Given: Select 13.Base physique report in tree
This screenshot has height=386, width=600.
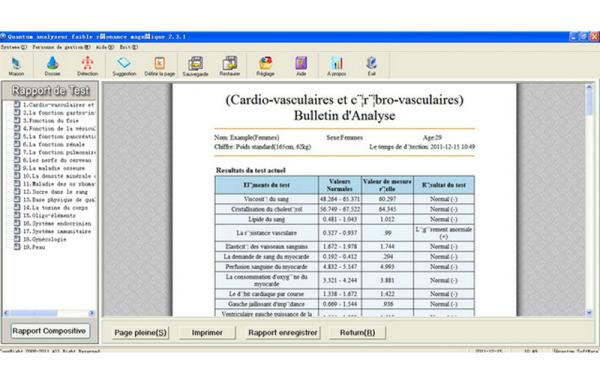Looking at the screenshot, I should 59,200.
